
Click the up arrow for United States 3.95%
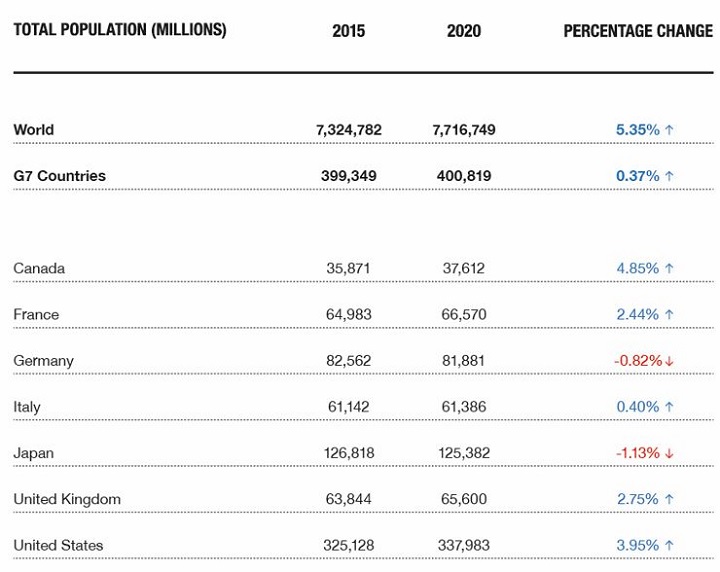(x=669, y=545)
